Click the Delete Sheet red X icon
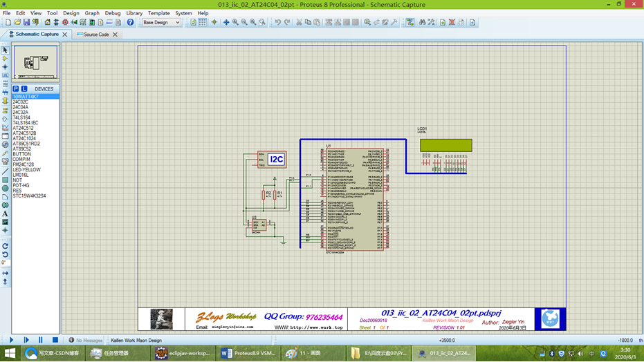Screen dimensions: 644x362 [x=452, y=22]
